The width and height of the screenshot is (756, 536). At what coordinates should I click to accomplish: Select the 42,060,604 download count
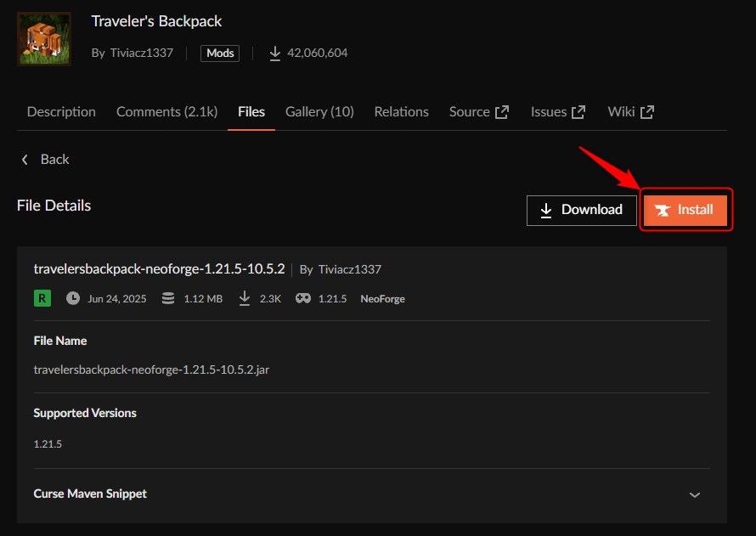pyautogui.click(x=317, y=53)
